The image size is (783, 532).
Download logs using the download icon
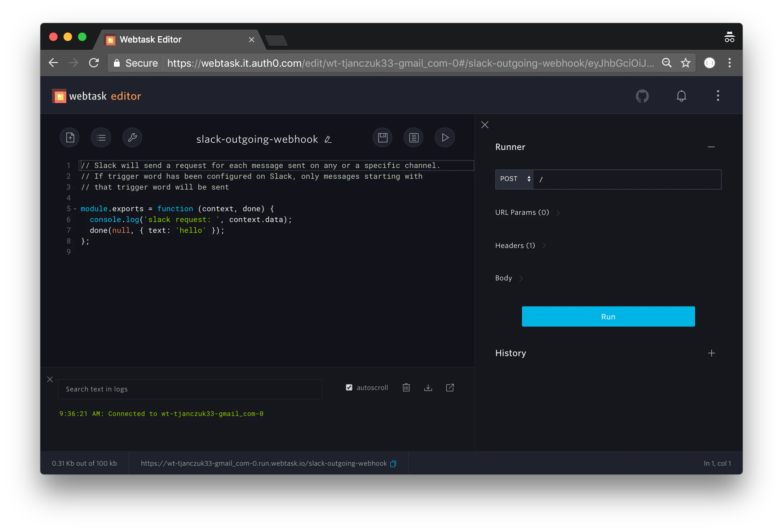click(x=428, y=387)
